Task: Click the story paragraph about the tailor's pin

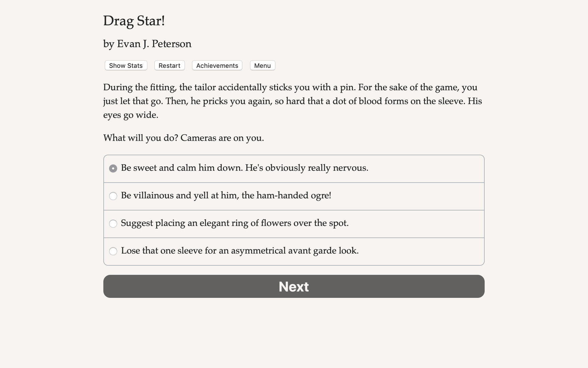Action: click(x=293, y=101)
